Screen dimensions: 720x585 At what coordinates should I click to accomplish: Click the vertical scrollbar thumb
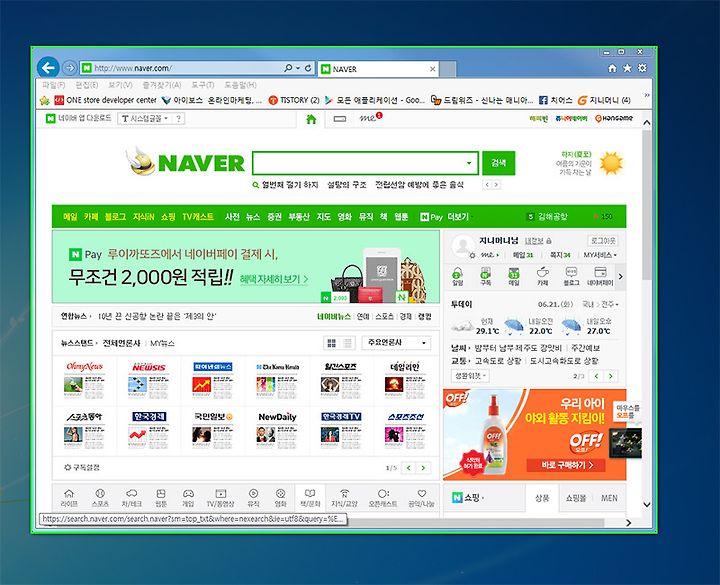pos(647,204)
